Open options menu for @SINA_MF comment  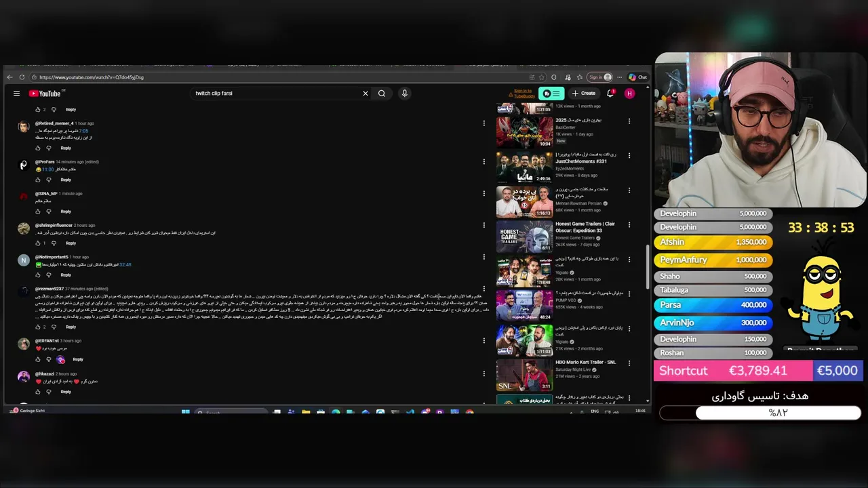pyautogui.click(x=484, y=193)
